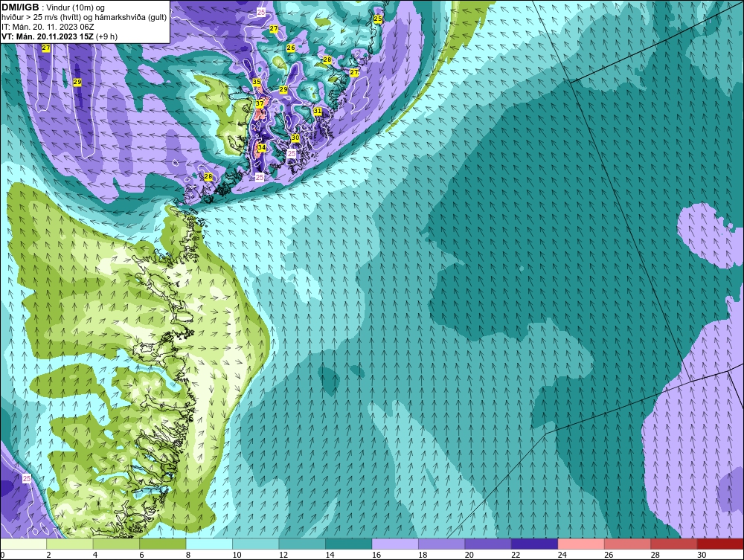Click the "(+9 h)" forecast offset text
This screenshot has height=560, width=744.
106,36
